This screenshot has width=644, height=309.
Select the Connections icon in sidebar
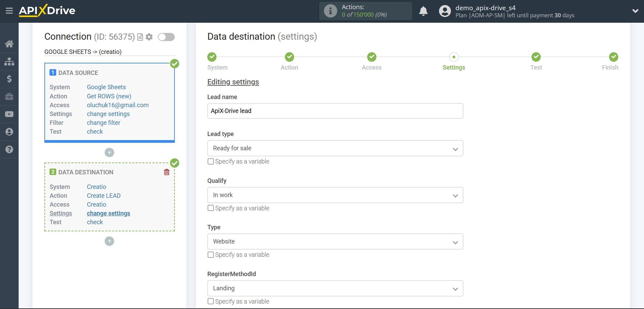click(x=9, y=61)
